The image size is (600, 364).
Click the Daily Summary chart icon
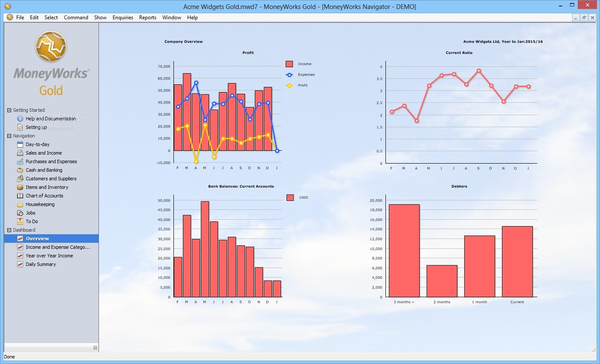coord(20,264)
